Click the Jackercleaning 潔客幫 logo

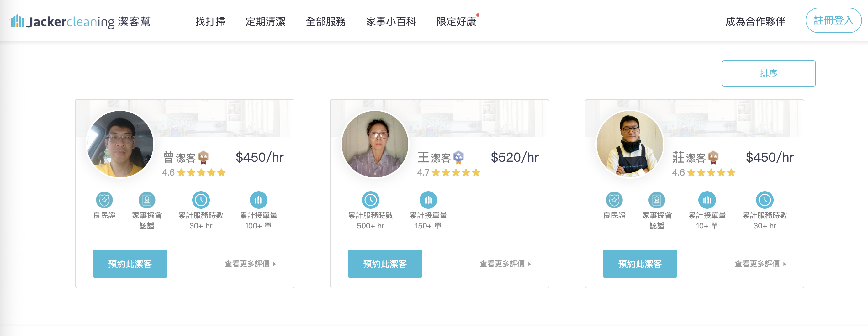coord(80,22)
